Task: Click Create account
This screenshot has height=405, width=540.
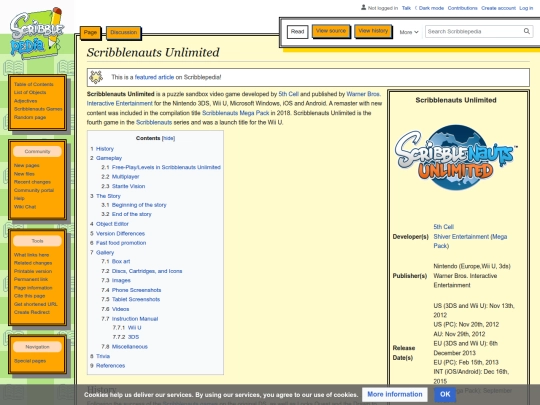Action: coord(498,8)
